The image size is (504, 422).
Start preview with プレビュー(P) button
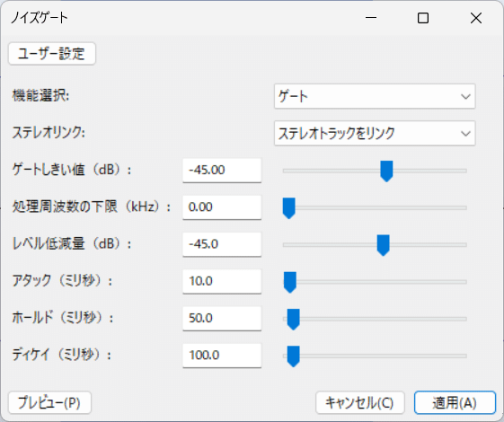(49, 402)
